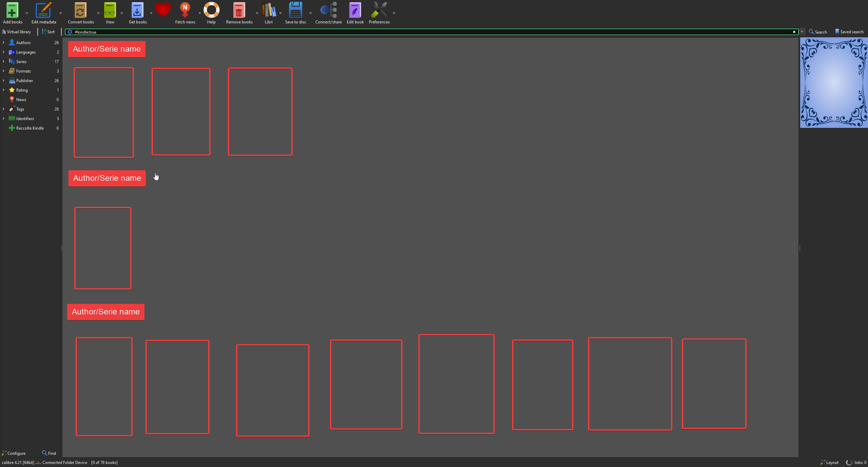Click the red heart donate icon

click(163, 10)
